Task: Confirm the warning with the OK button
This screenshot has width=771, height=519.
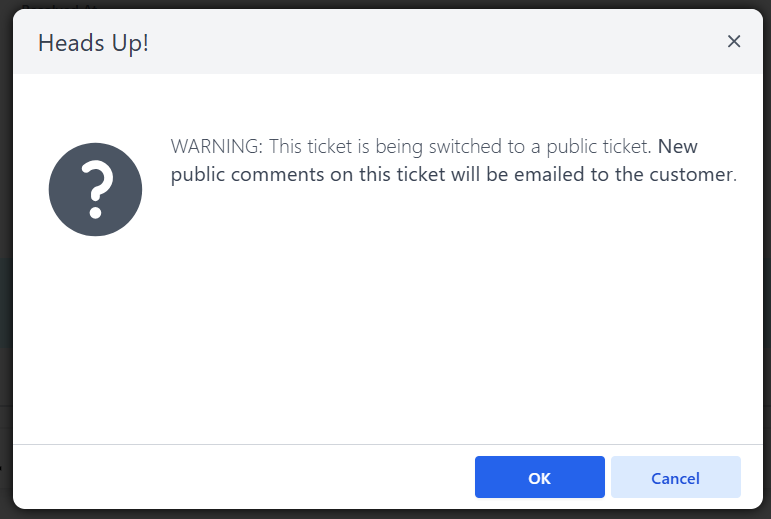Action: (539, 477)
